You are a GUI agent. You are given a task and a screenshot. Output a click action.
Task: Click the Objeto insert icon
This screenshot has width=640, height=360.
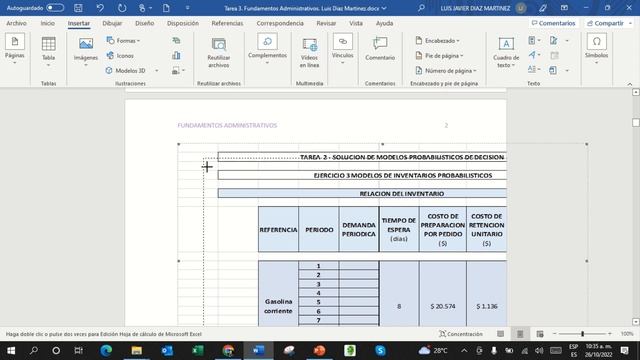pyautogui.click(x=553, y=70)
